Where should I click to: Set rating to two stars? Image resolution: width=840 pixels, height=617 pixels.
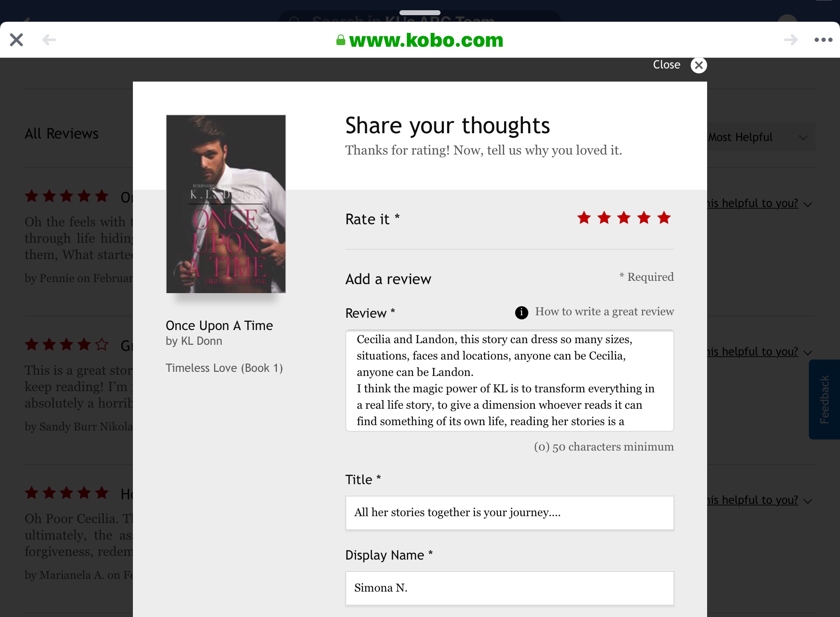point(604,218)
